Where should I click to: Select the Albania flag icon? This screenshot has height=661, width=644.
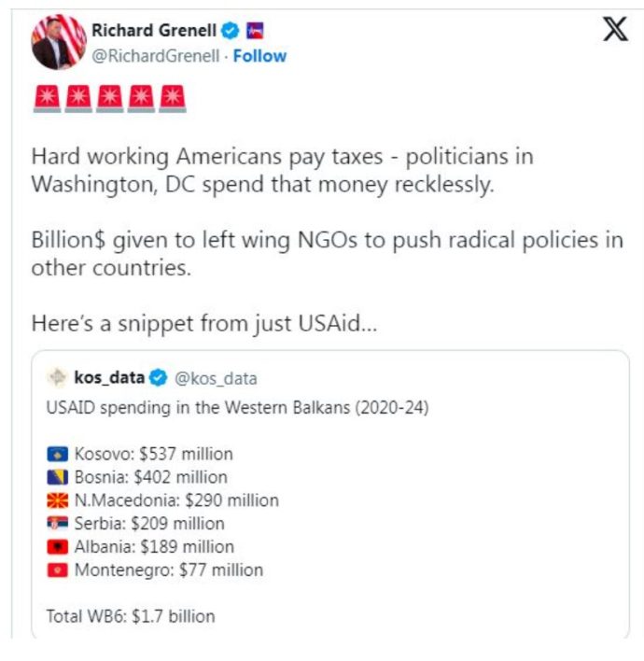[x=57, y=547]
